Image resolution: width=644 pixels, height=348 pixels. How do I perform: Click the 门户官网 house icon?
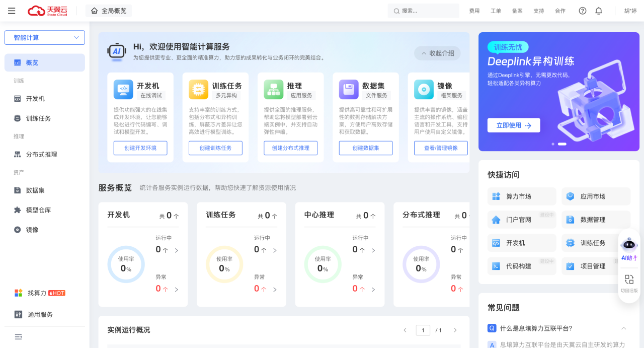[x=496, y=220]
